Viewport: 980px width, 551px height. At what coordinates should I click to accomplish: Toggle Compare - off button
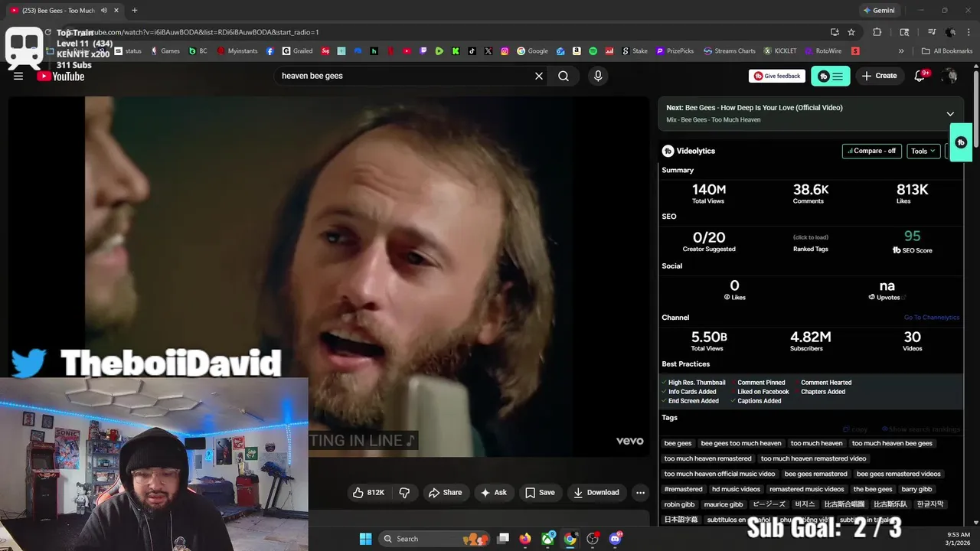pyautogui.click(x=872, y=151)
